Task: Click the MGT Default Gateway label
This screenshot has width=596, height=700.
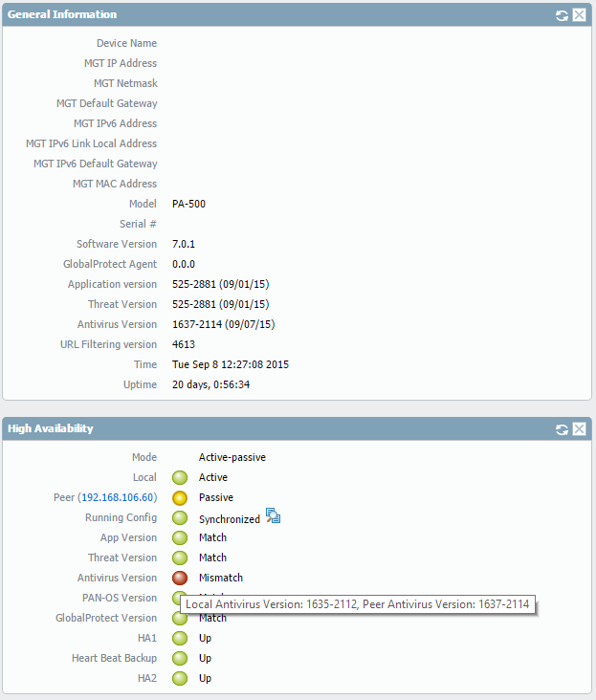Action: (x=107, y=103)
